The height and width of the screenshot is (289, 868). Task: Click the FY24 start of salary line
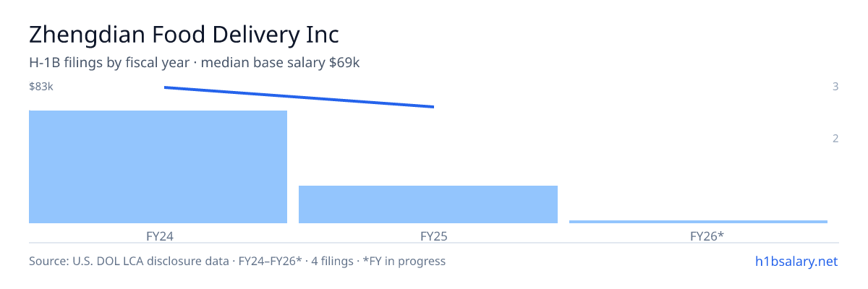166,87
